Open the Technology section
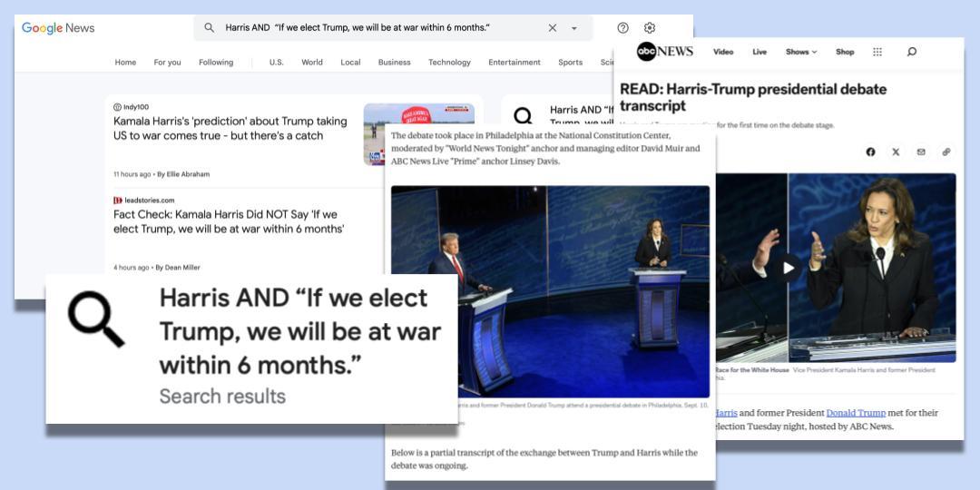The image size is (980, 490). click(x=449, y=63)
